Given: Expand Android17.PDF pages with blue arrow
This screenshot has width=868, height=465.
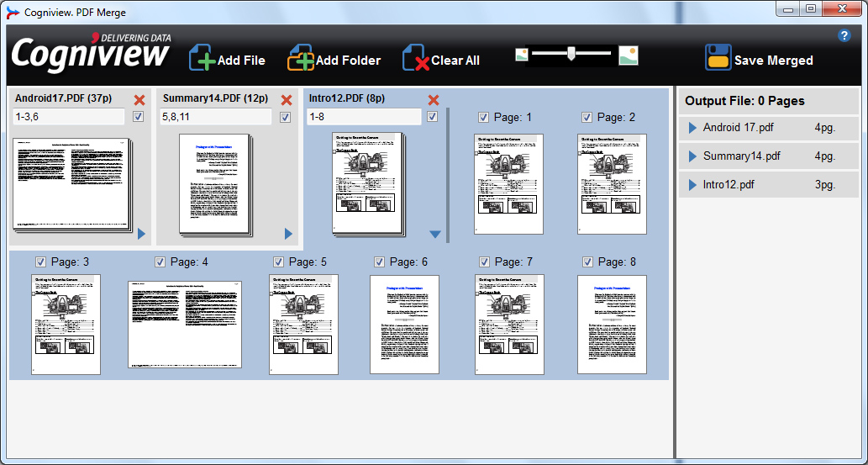Looking at the screenshot, I should pos(141,234).
